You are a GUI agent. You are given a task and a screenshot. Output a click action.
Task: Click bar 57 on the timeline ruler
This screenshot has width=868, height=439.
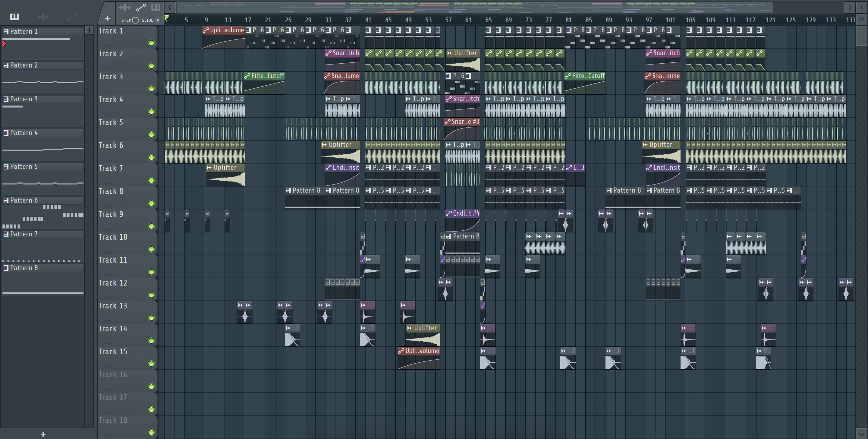448,20
